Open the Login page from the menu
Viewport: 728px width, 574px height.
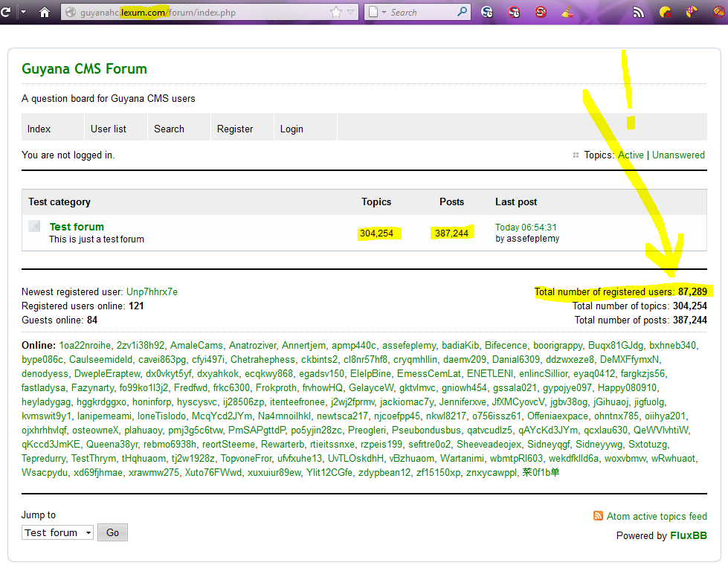pos(291,129)
